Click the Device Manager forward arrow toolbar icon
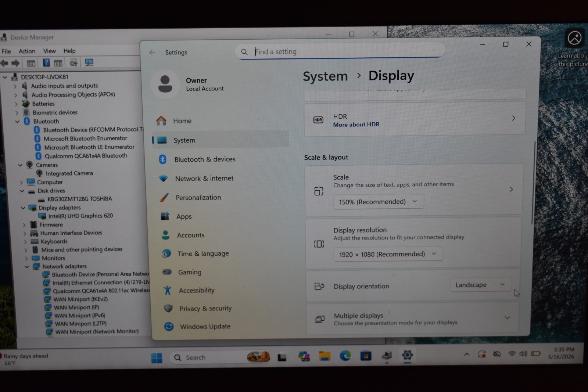Screen dimensions: 588x392 pyautogui.click(x=15, y=63)
